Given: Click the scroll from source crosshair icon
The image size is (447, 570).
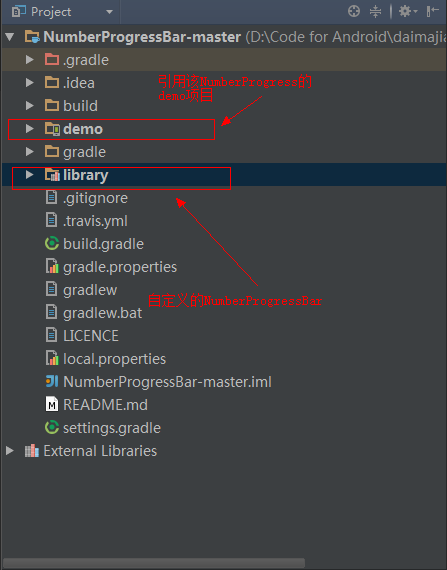Looking at the screenshot, I should tap(354, 11).
